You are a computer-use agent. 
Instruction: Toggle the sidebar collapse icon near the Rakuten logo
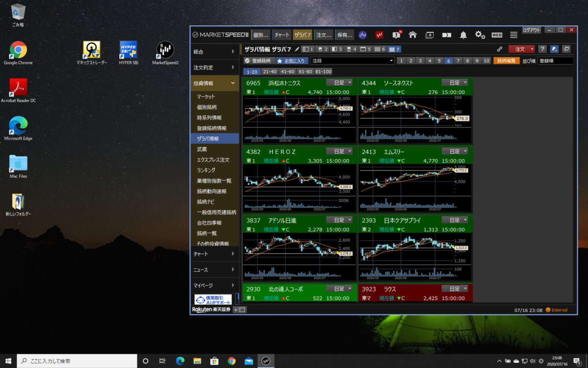point(240,310)
